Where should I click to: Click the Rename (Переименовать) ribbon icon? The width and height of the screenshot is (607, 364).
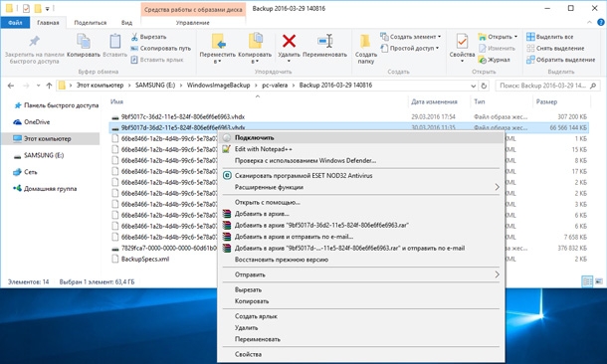(x=324, y=41)
